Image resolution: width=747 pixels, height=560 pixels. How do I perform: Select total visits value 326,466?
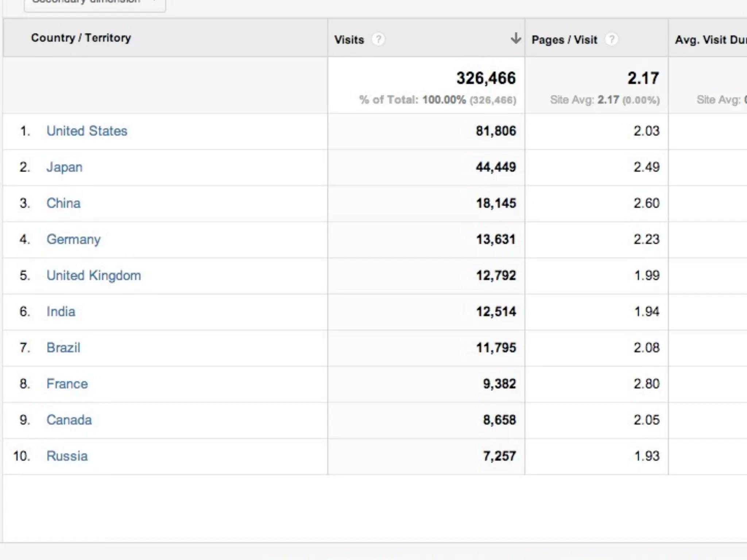point(486,78)
